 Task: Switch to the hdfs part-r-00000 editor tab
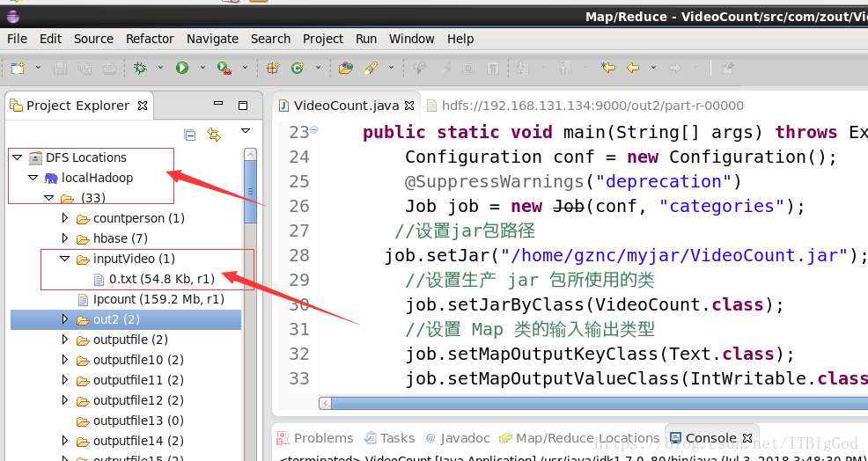click(585, 106)
